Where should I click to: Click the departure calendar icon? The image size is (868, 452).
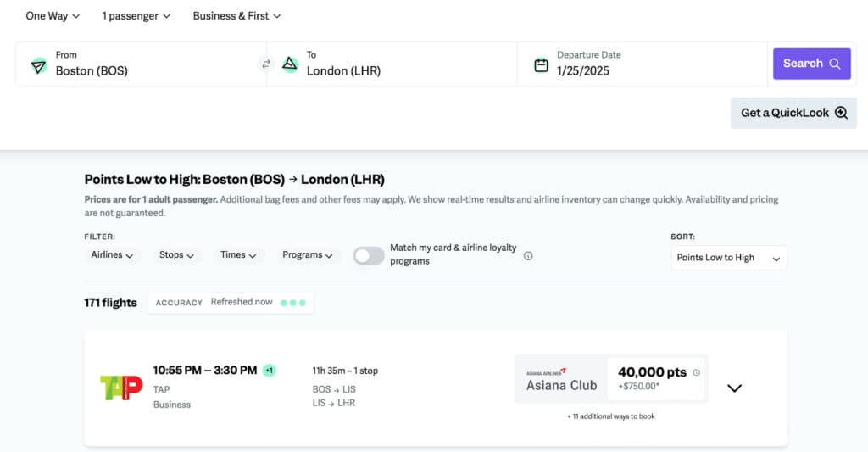click(x=541, y=64)
